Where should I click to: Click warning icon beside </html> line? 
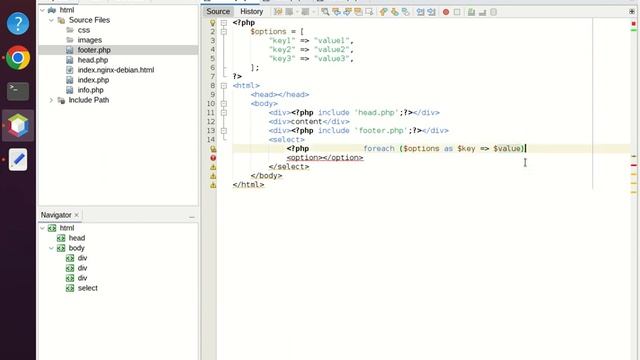tap(213, 185)
